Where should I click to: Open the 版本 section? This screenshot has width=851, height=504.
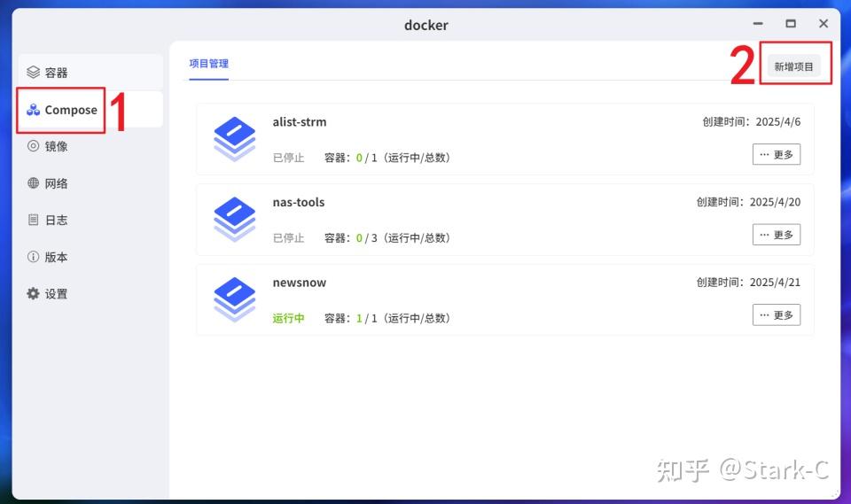coord(90,257)
